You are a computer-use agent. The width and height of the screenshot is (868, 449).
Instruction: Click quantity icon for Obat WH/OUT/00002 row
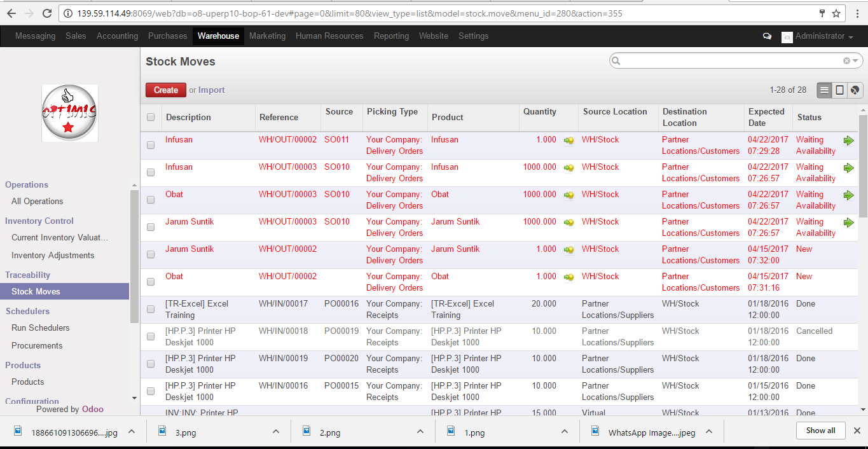click(x=568, y=277)
